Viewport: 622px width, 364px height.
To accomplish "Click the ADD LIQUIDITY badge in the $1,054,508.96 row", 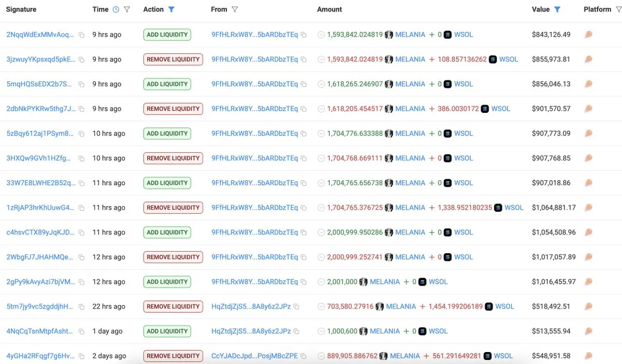I will tap(167, 232).
